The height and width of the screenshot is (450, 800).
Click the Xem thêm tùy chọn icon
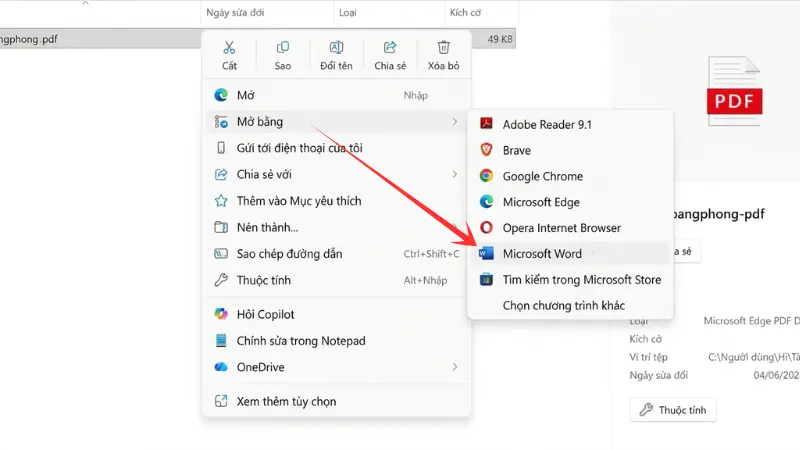click(x=221, y=401)
